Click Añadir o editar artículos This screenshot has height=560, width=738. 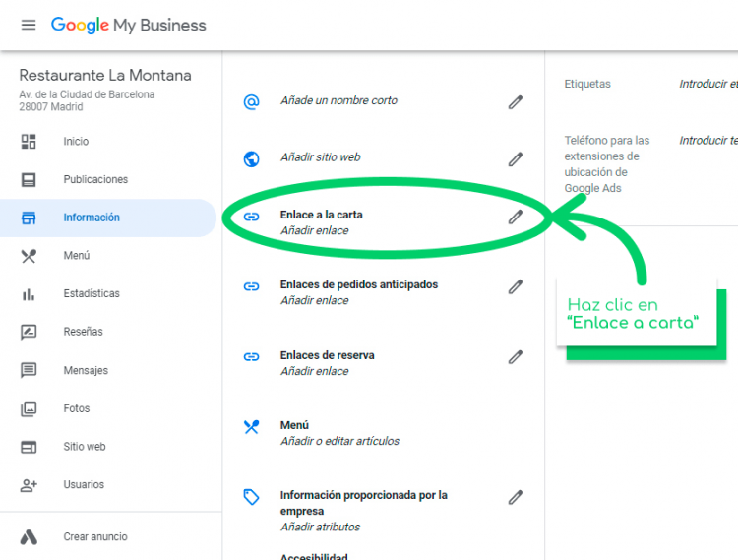pyautogui.click(x=339, y=442)
